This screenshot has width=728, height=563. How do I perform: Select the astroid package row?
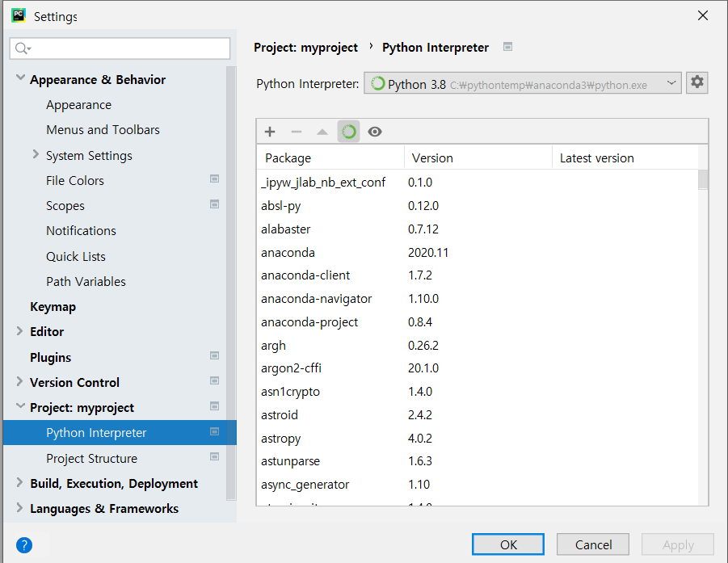point(478,414)
